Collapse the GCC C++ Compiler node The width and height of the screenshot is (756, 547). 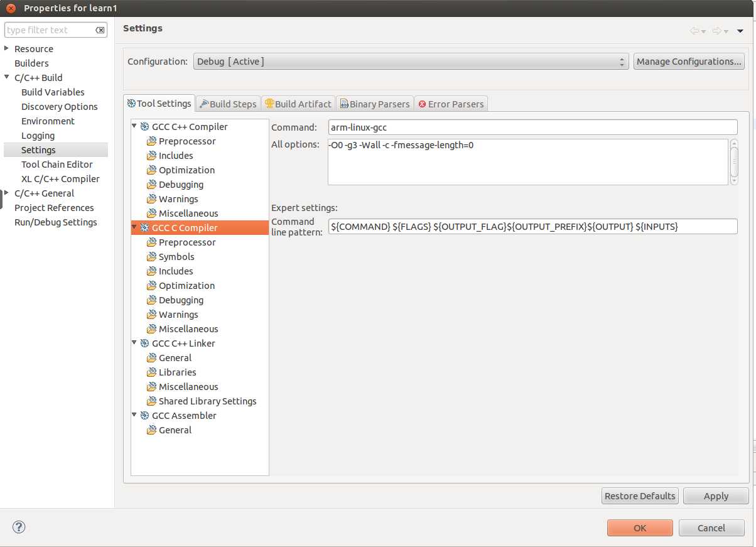coord(134,126)
